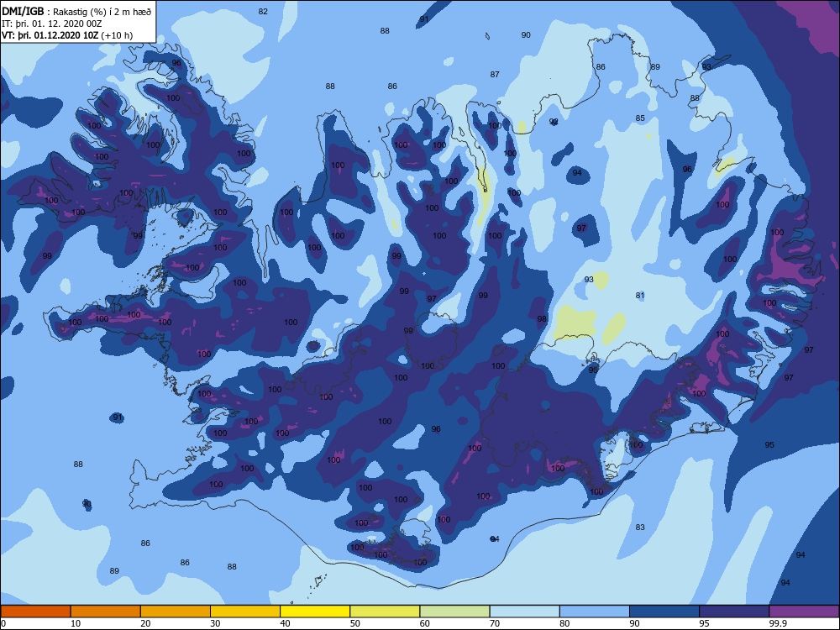Click legend tick label '50'
The height and width of the screenshot is (630, 840).
[x=355, y=623]
